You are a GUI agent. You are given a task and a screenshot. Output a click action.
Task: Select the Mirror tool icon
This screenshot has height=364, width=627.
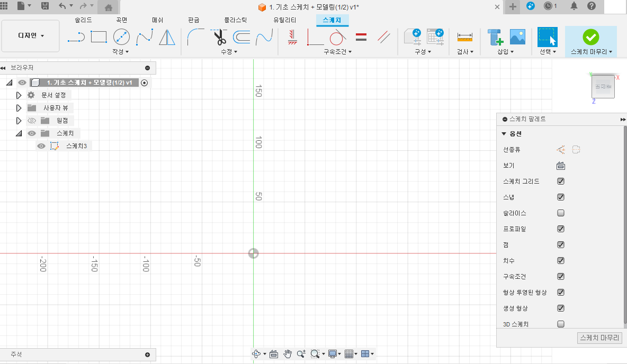167,37
